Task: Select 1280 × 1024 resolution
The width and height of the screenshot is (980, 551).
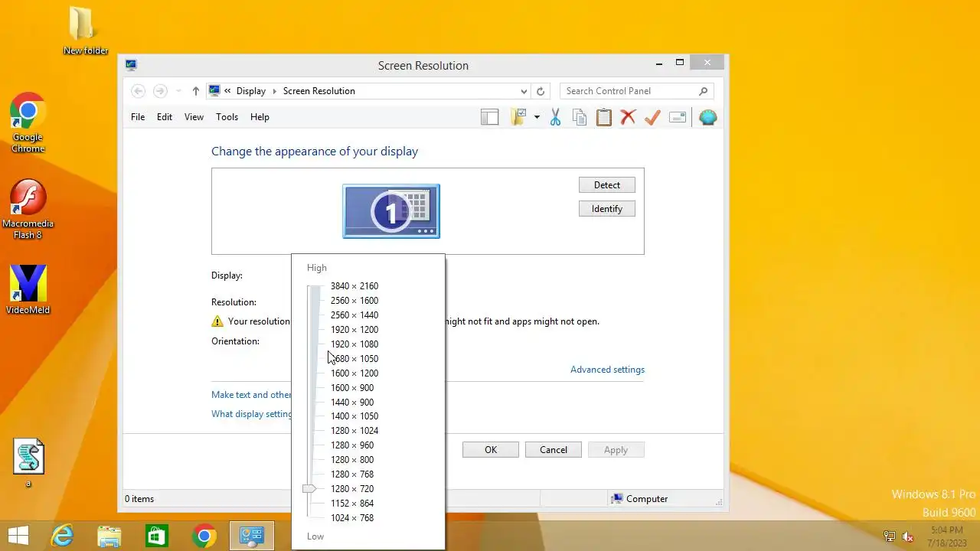Action: [354, 431]
